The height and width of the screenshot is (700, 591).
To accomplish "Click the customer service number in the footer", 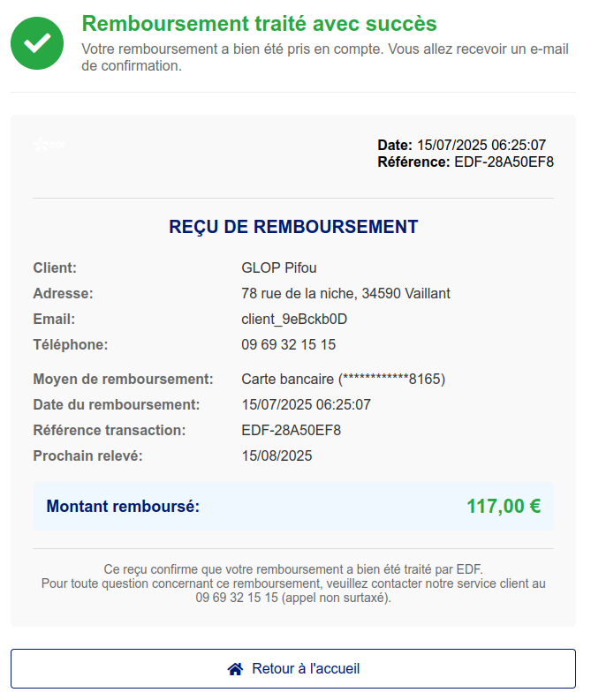I will pos(237,598).
